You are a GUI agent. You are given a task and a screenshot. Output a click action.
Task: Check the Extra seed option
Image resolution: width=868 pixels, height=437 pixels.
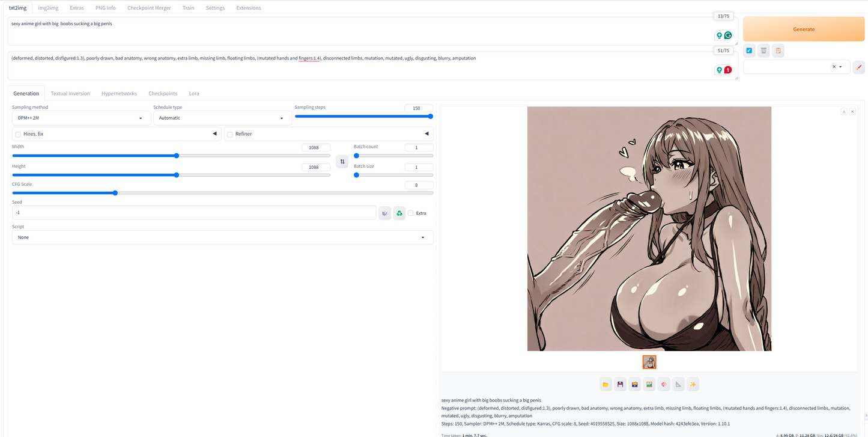click(x=410, y=213)
